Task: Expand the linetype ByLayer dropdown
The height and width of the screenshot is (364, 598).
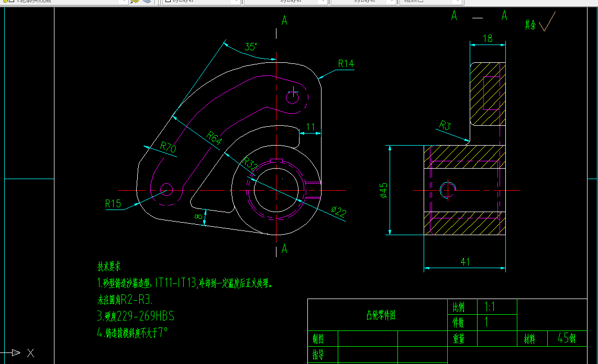Action: pyautogui.click(x=324, y=2)
